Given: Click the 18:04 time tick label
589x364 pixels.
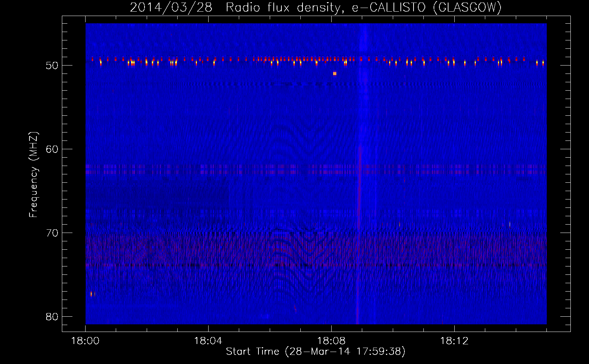Looking at the screenshot, I should (x=208, y=341).
